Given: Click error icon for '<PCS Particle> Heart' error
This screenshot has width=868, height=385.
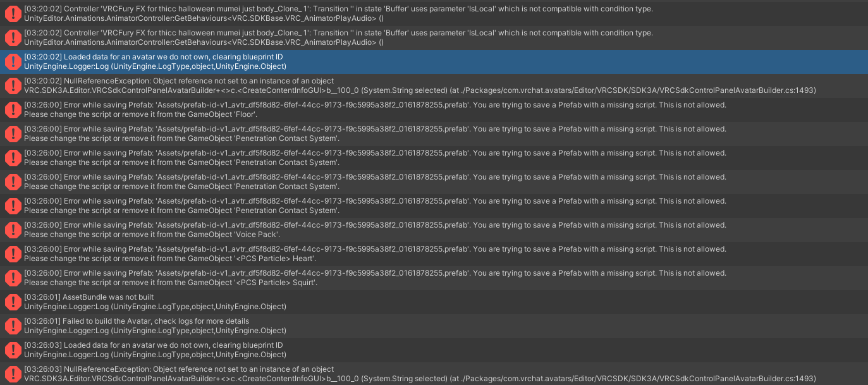Looking at the screenshot, I should pyautogui.click(x=13, y=254).
